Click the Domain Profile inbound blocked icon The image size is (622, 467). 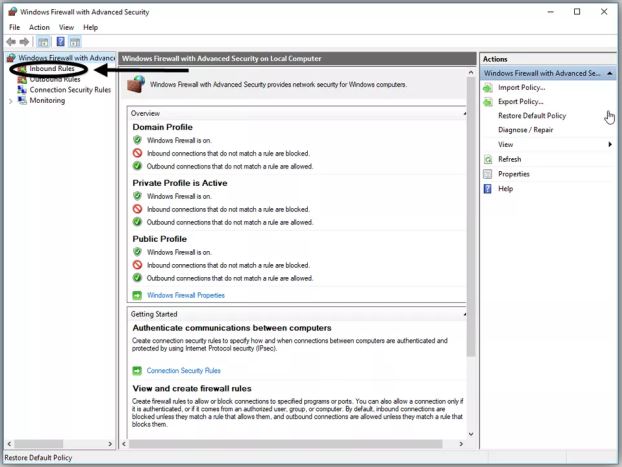pos(137,153)
